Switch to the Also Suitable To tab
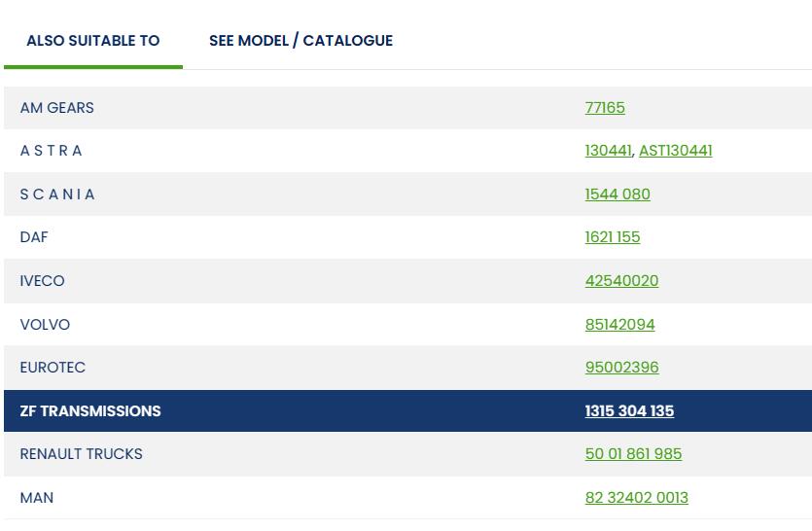Screen dimensions: 812x531 pyautogui.click(x=92, y=41)
